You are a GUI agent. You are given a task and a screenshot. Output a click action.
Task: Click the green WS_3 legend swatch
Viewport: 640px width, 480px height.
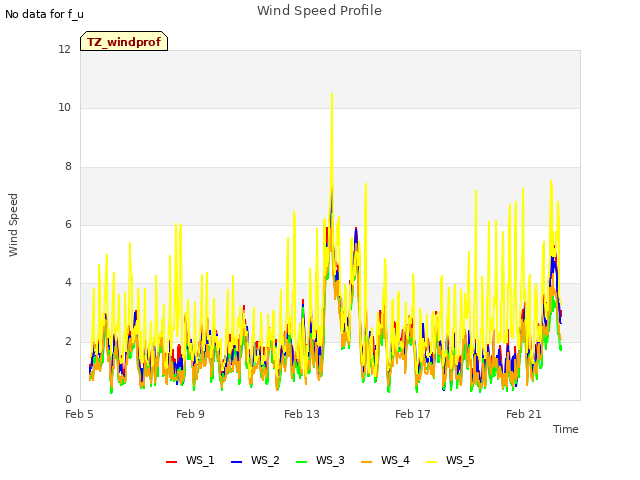point(301,462)
